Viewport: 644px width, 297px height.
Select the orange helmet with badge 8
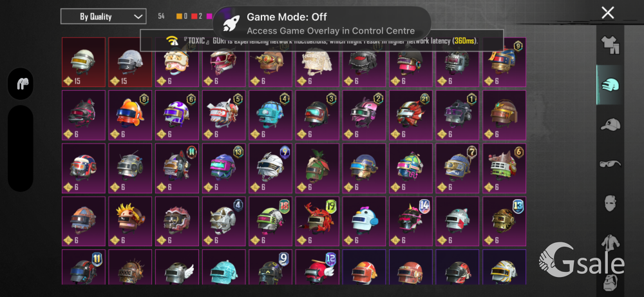tap(130, 115)
